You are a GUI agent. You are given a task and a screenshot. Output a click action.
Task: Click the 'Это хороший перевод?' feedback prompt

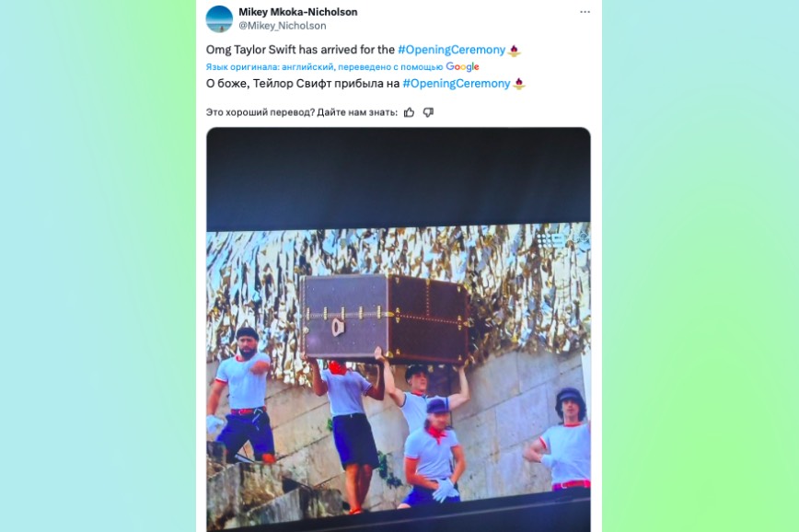pos(261,112)
